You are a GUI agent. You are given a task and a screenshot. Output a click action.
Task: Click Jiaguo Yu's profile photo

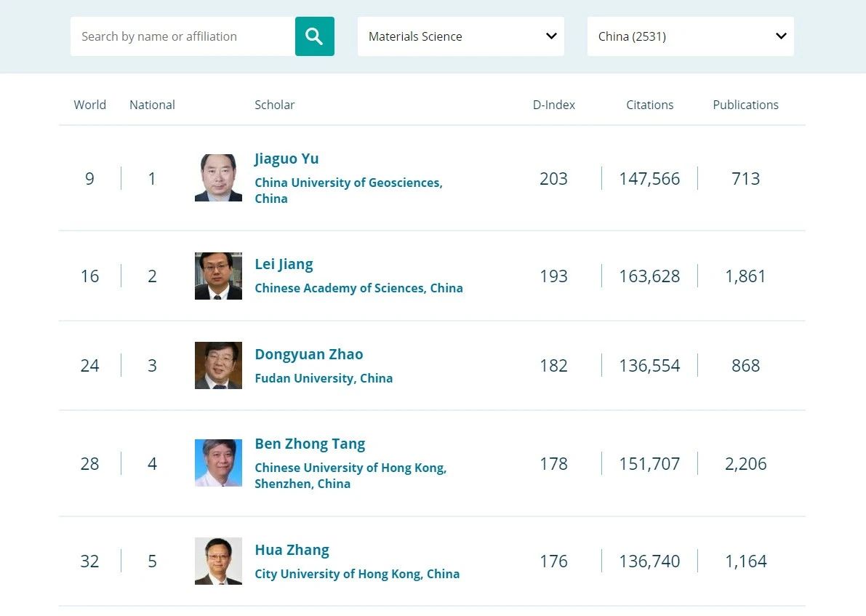tap(218, 177)
